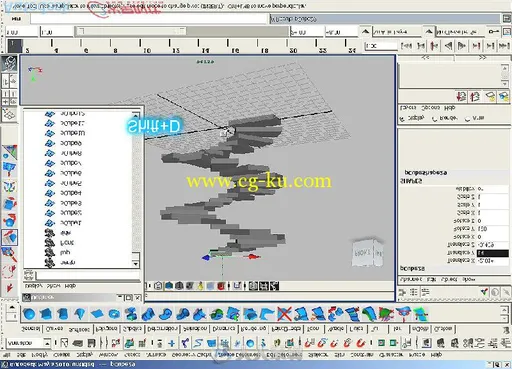Activate the Rotate tool in toolbox
This screenshot has height=369, width=512.
9,220
